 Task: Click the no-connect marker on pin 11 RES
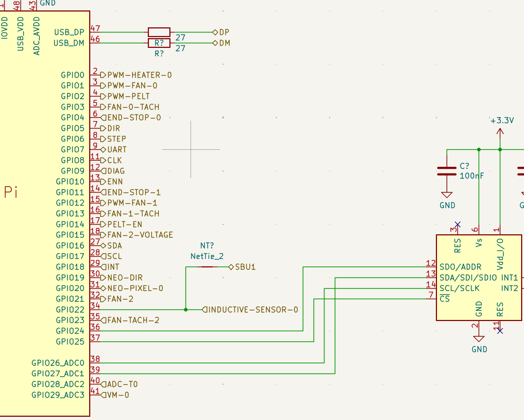pyautogui.click(x=500, y=331)
